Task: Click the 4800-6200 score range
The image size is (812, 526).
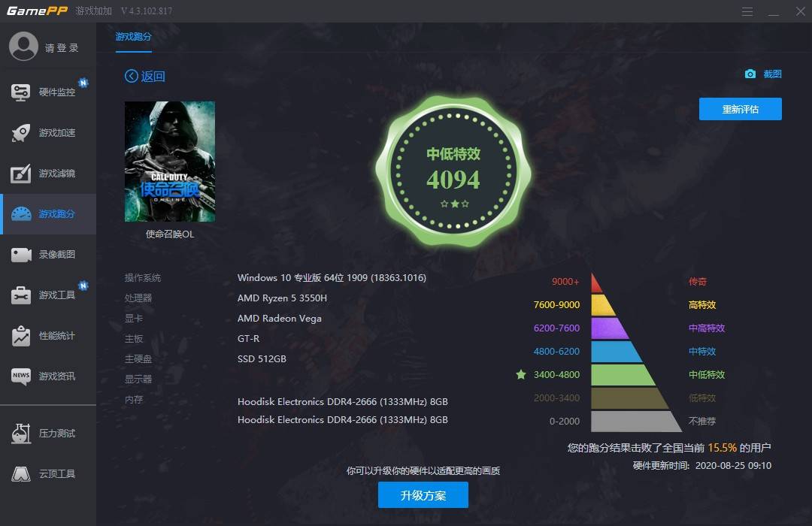Action: click(556, 352)
